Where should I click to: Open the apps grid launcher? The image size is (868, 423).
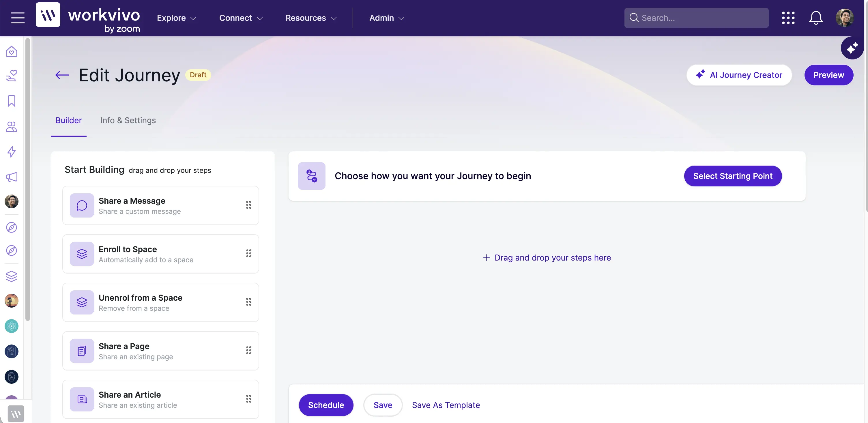click(x=788, y=18)
